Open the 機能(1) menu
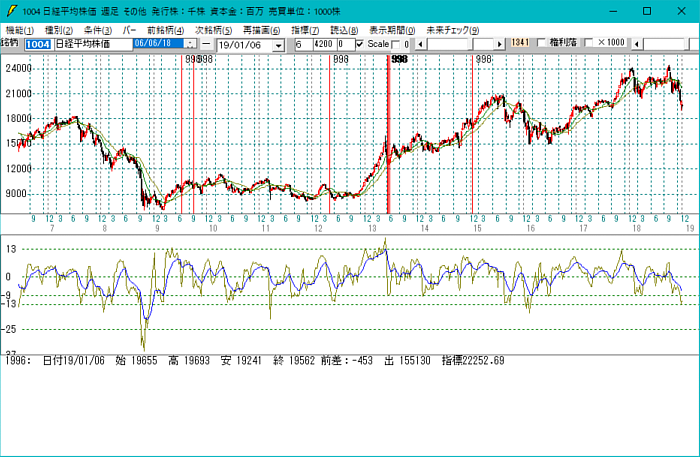The height and width of the screenshot is (457, 700). tap(19, 31)
